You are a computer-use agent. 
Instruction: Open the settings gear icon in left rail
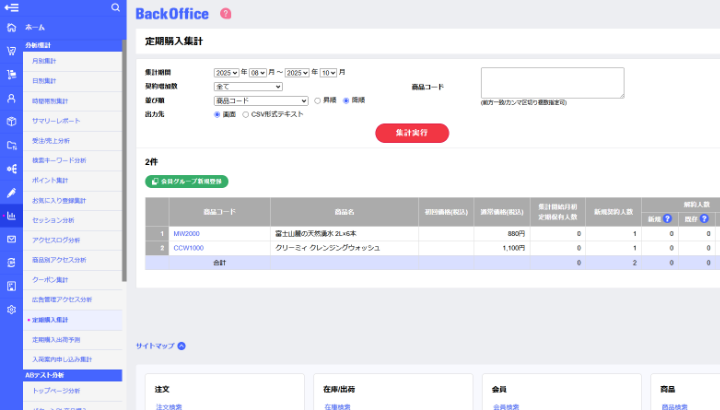pyautogui.click(x=11, y=310)
